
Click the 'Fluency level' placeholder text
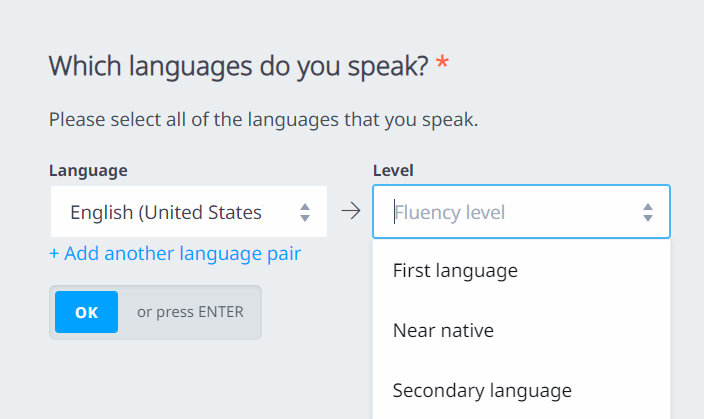pos(450,212)
